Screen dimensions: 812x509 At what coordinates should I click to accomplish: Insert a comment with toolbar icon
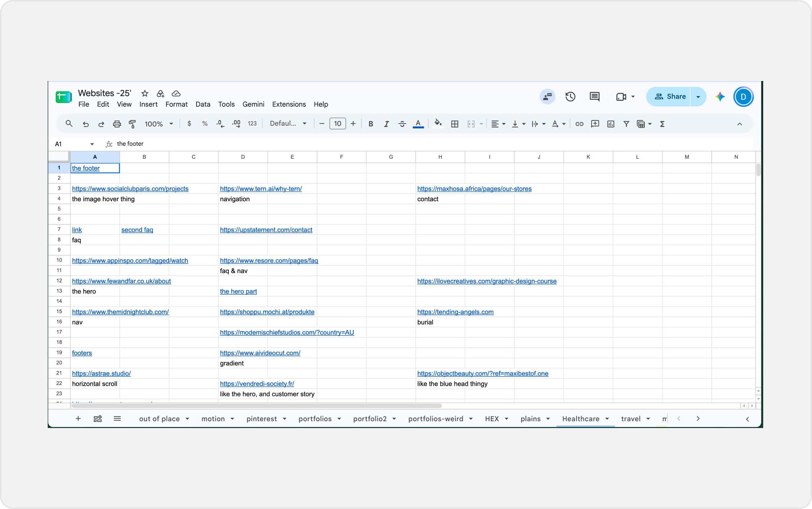(x=595, y=124)
